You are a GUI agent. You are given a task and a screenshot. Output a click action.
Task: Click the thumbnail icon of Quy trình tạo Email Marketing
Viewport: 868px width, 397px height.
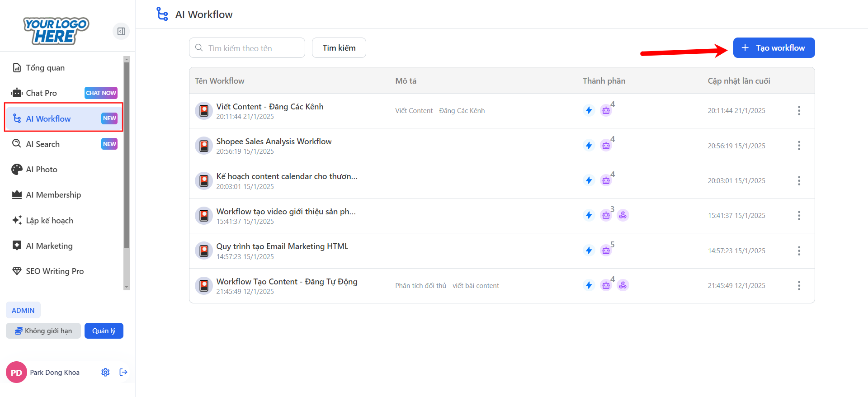click(x=204, y=250)
